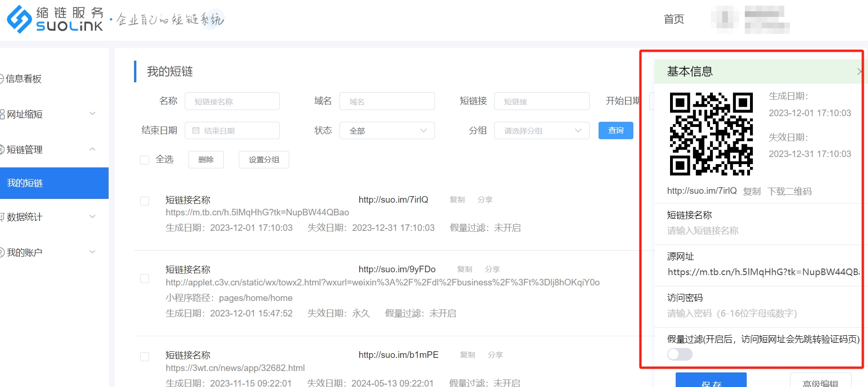Go to 首页 in the top navigation
This screenshot has height=387, width=868.
click(x=673, y=19)
